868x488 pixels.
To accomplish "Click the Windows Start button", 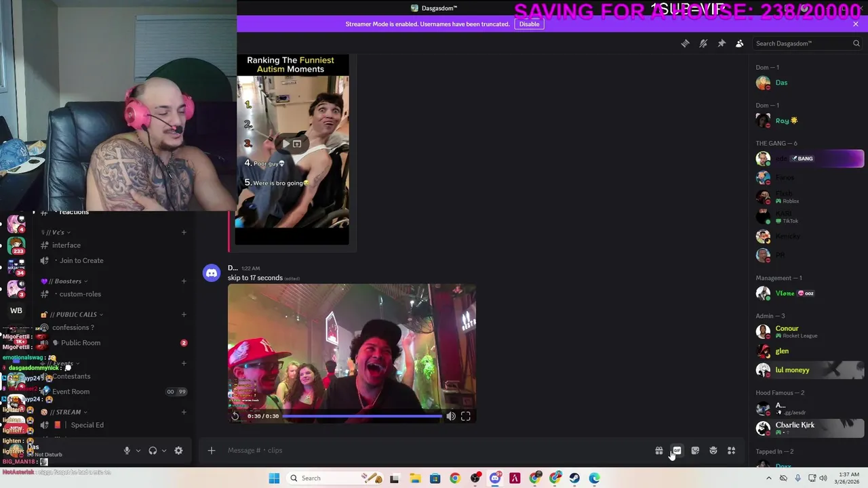I will point(274,479).
